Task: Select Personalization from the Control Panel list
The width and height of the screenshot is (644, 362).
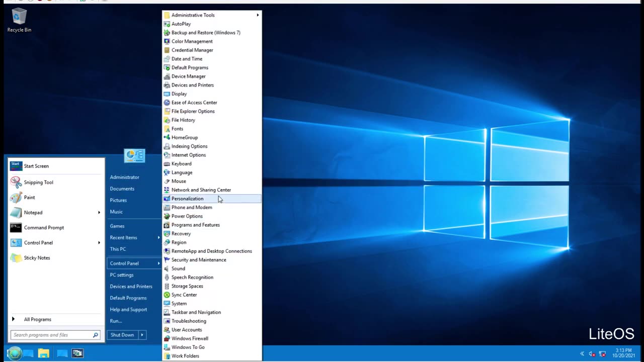Action: pyautogui.click(x=212, y=199)
